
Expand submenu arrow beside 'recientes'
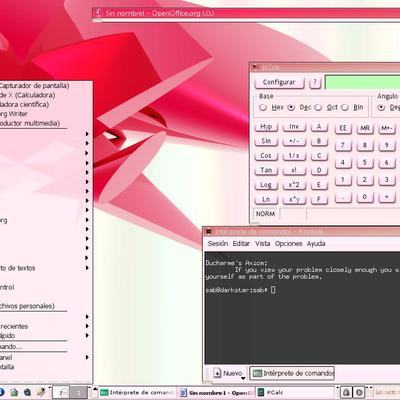[87, 326]
